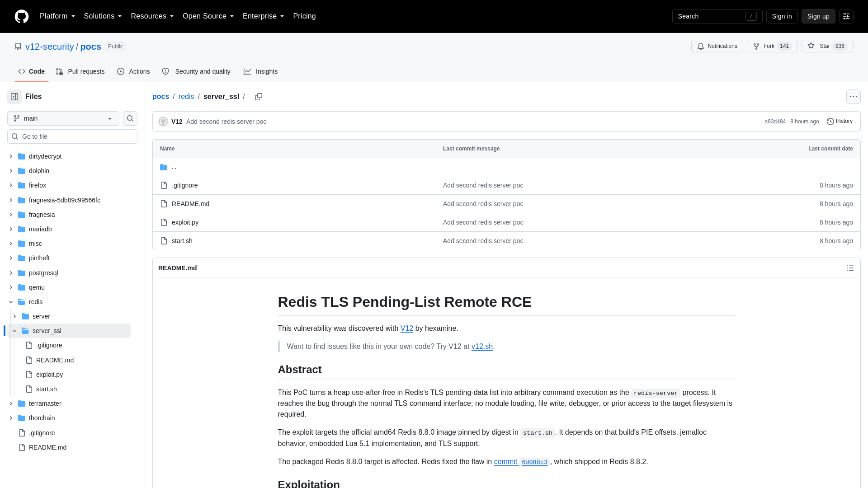Click the V12 author avatar
The width and height of the screenshot is (868, 488).
(163, 122)
